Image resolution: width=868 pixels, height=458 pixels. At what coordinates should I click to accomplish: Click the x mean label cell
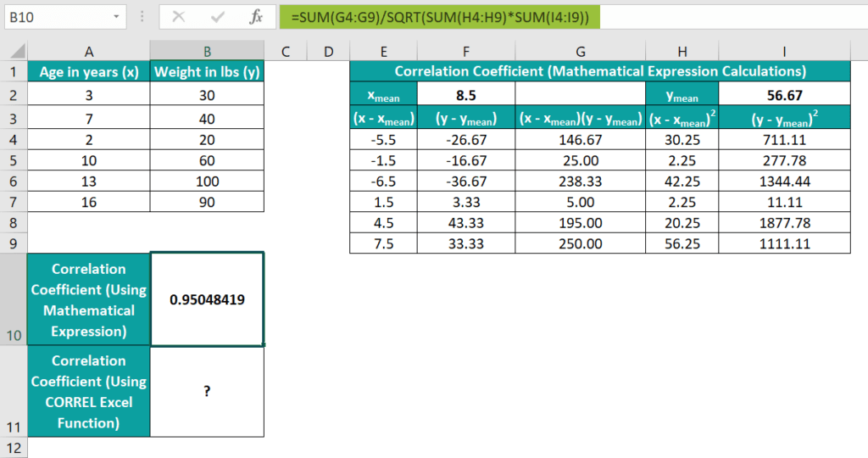coord(383,95)
